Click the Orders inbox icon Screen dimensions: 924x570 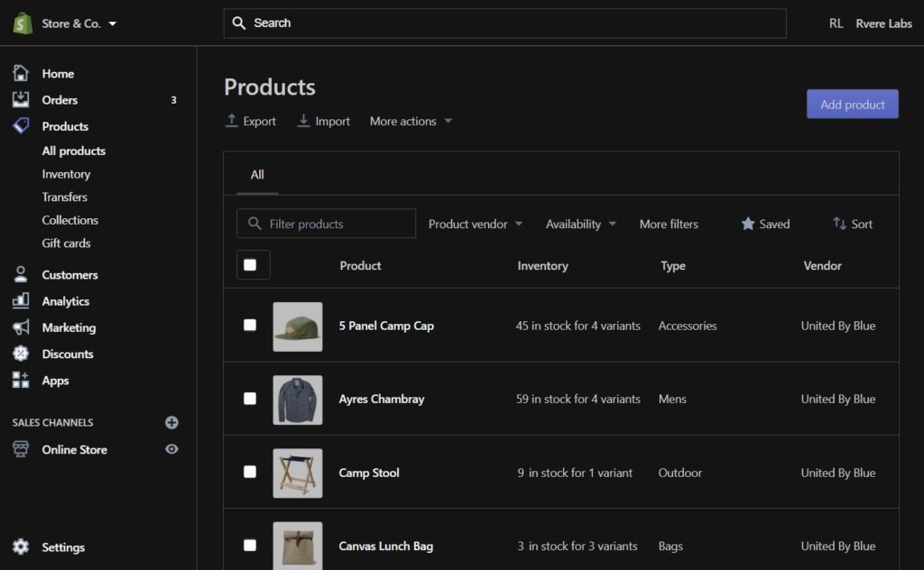pos(21,99)
